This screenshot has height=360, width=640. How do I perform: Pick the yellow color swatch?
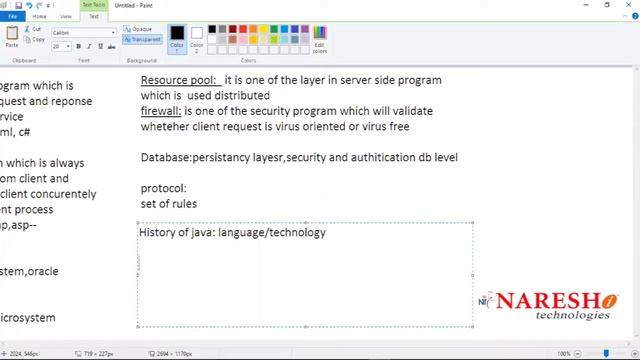(264, 29)
